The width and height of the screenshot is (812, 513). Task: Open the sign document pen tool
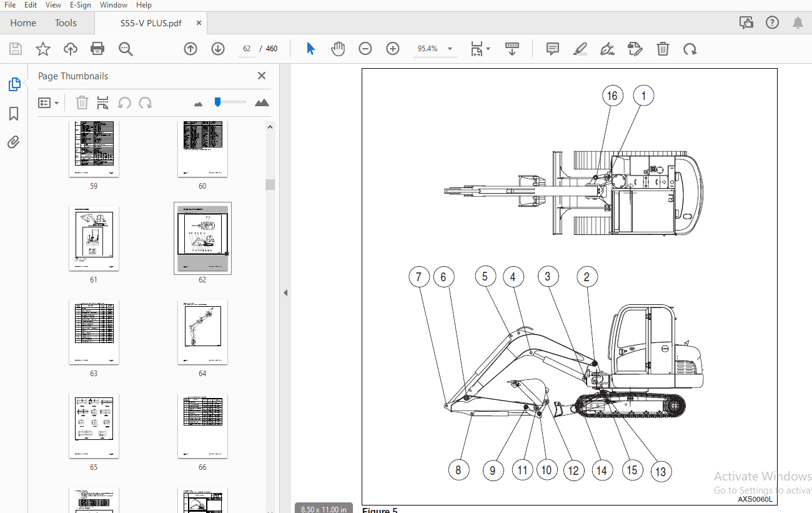point(608,49)
